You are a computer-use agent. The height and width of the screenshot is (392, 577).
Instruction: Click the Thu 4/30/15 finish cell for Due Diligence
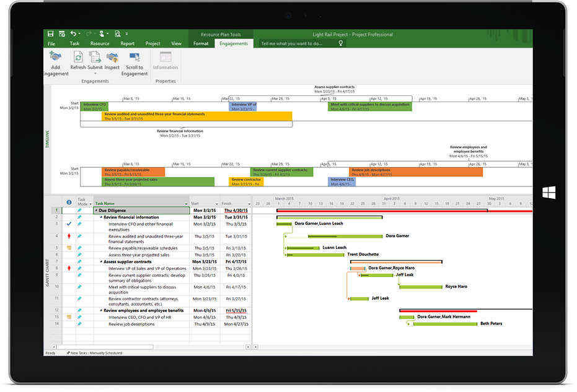tap(236, 211)
